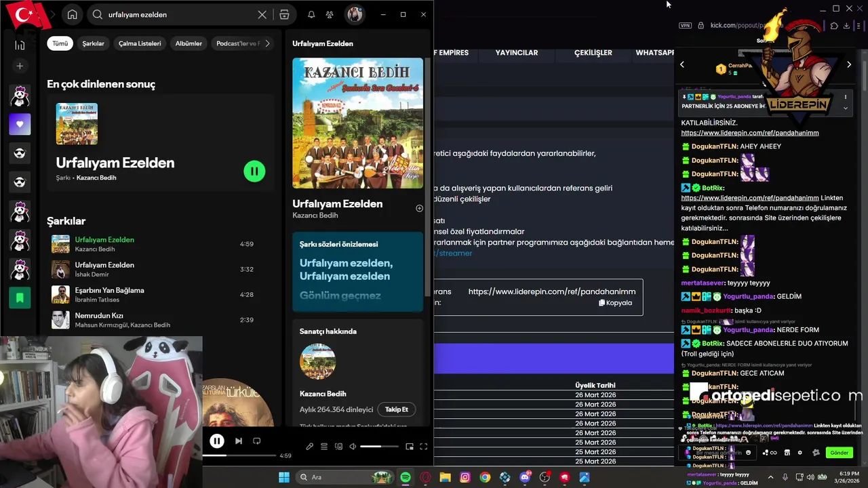868x488 pixels.
Task: Open Liked Songs heart tile
Action: [x=20, y=124]
